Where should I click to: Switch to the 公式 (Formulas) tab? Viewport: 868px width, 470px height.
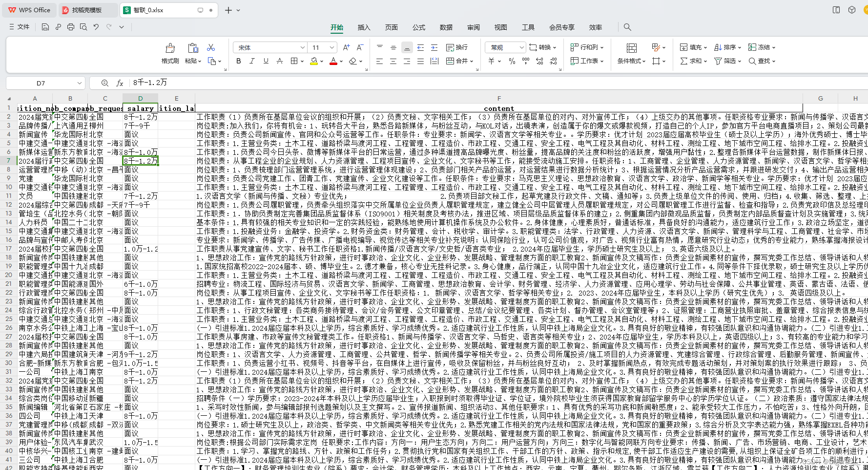click(x=419, y=27)
